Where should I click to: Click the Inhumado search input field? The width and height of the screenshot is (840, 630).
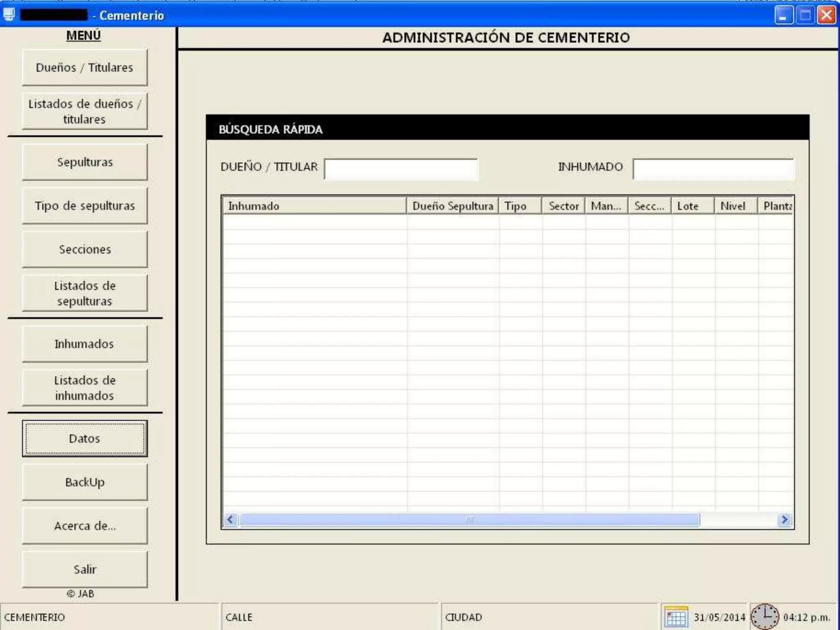pyautogui.click(x=713, y=169)
